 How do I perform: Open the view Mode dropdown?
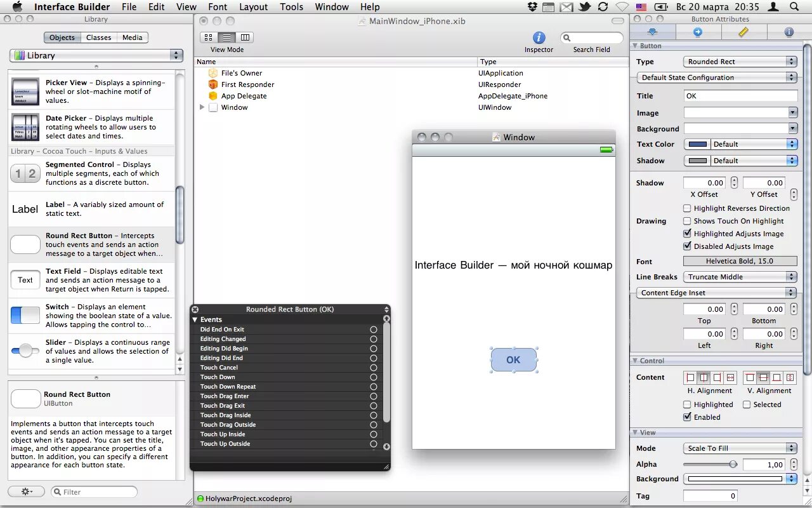click(x=740, y=448)
